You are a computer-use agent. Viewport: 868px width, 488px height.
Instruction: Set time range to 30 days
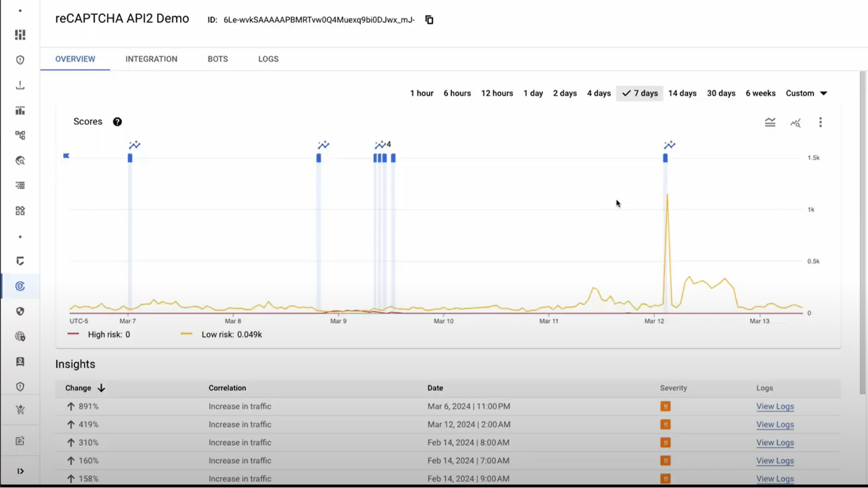pos(721,93)
